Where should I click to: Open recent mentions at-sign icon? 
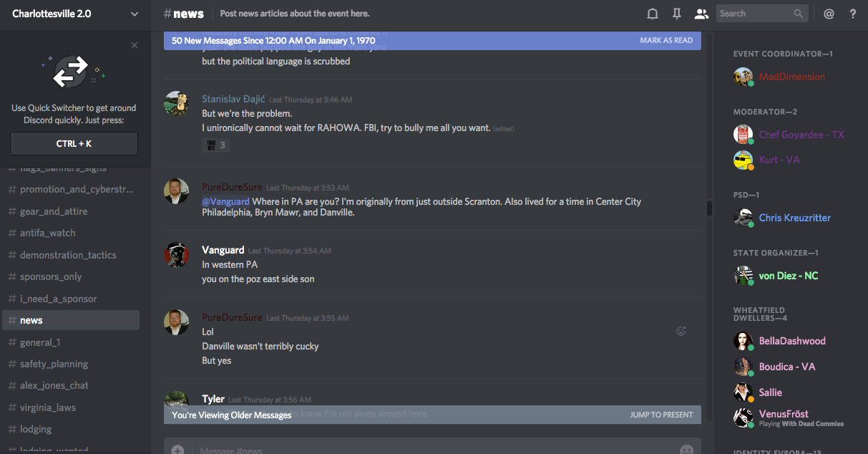(x=829, y=14)
